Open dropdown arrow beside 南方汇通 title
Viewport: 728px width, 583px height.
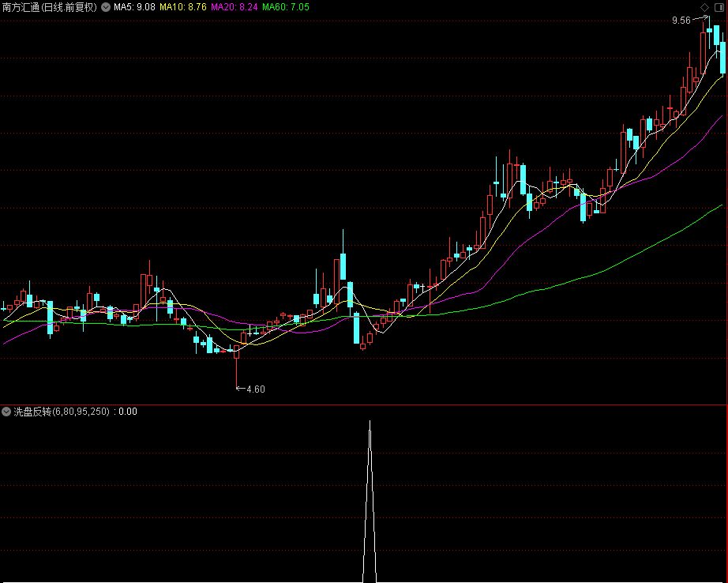tap(105, 7)
